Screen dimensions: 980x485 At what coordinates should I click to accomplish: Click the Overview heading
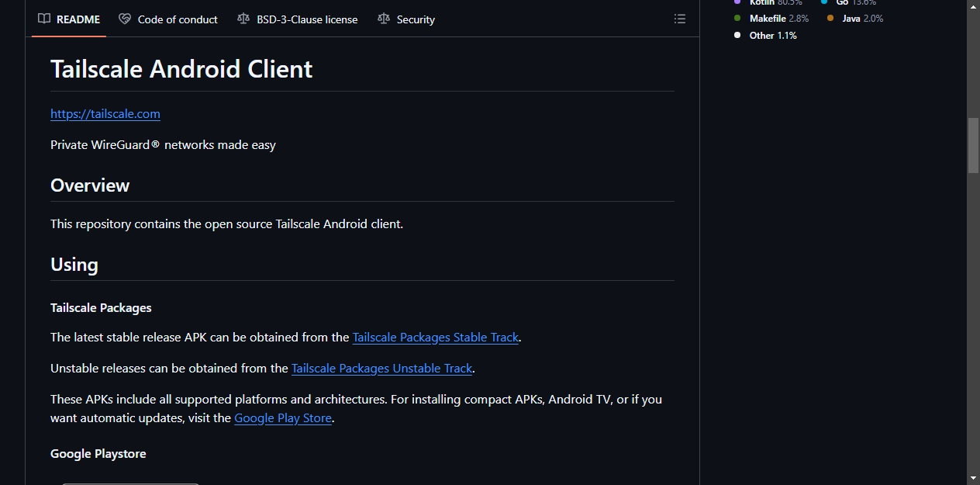[x=90, y=185]
